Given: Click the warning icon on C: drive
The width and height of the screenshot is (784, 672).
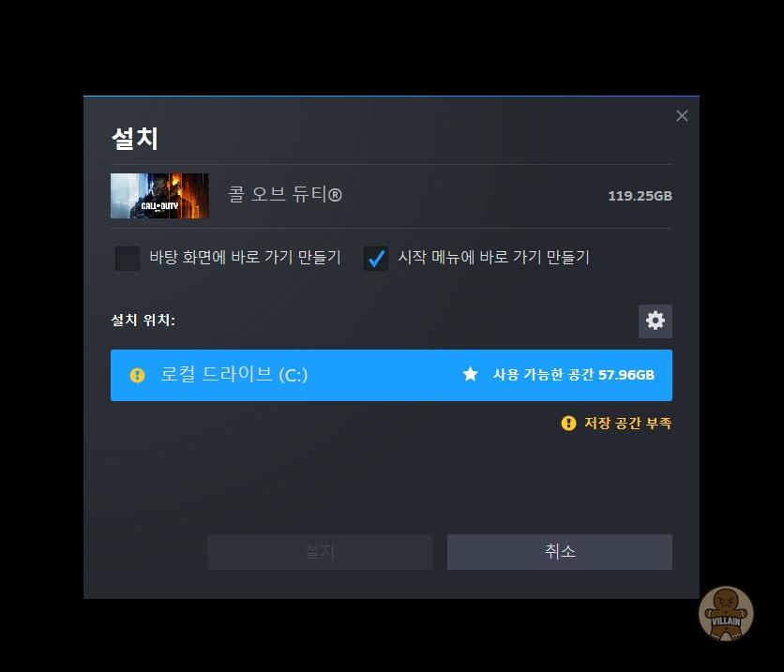Looking at the screenshot, I should point(138,375).
